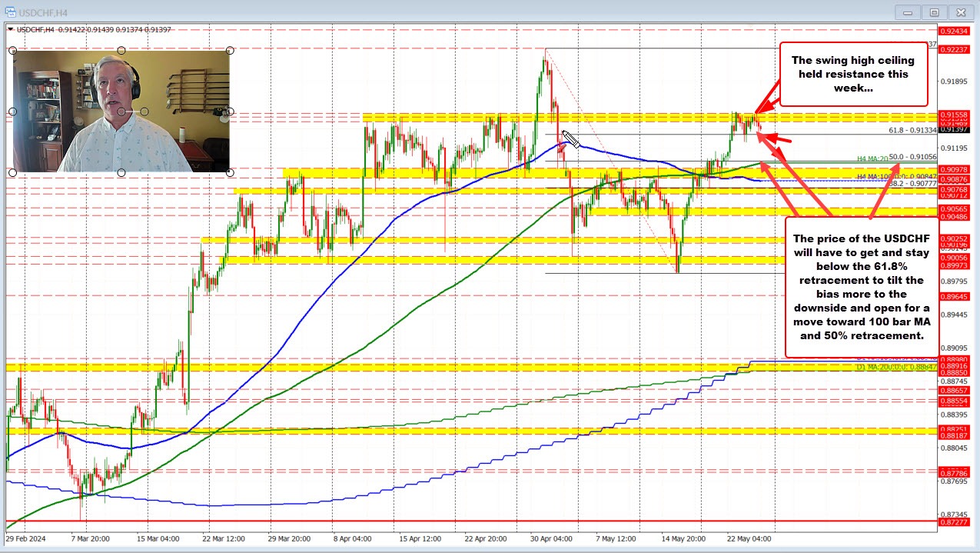Select the 'swing high ceiling' annotation box
The image size is (980, 553).
click(854, 74)
